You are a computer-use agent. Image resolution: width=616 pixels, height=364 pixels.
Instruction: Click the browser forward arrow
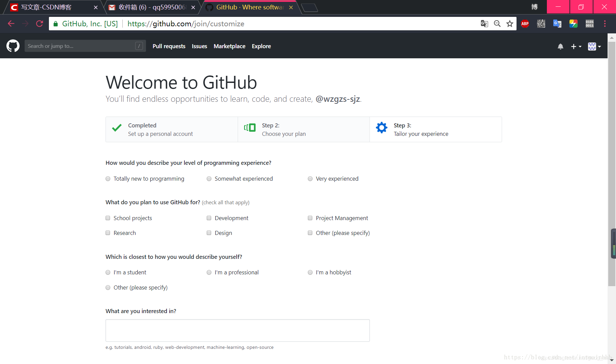point(25,24)
